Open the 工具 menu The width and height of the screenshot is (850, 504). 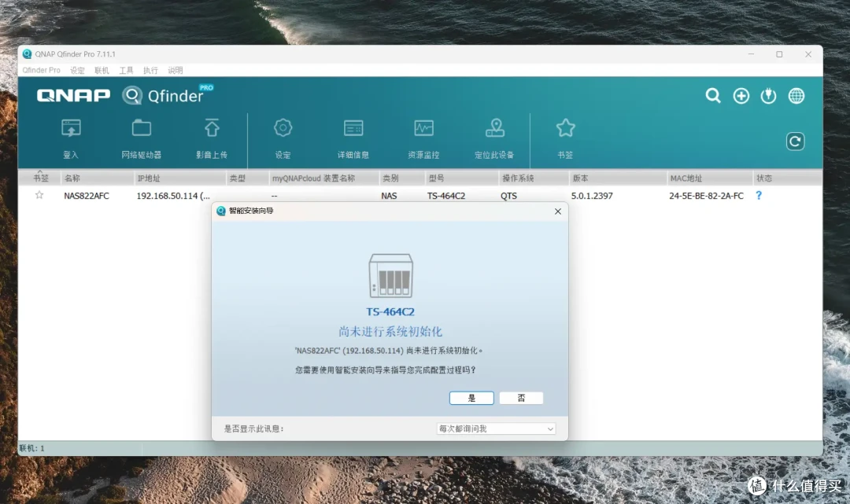click(126, 71)
